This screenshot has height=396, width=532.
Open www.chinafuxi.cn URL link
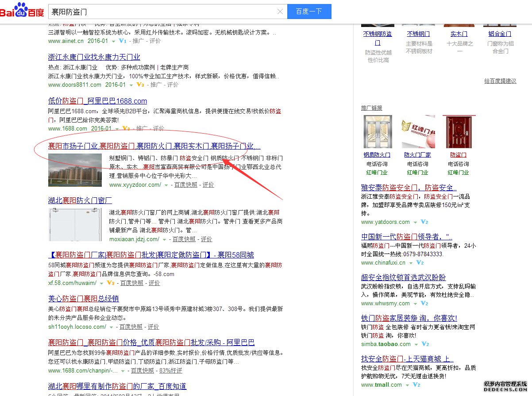tap(383, 263)
